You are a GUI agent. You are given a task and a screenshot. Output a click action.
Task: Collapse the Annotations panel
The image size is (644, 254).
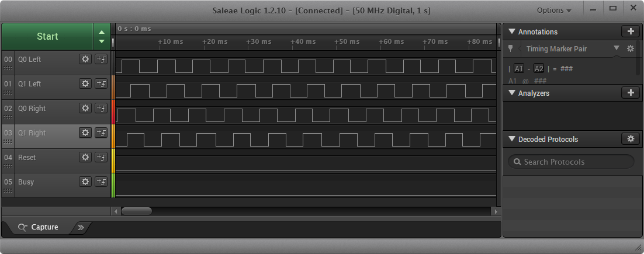pos(512,32)
